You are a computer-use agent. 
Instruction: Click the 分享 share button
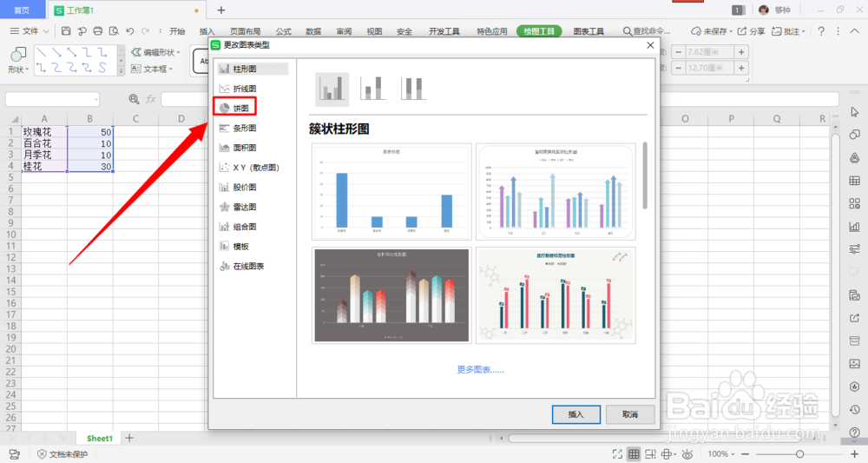click(x=751, y=31)
